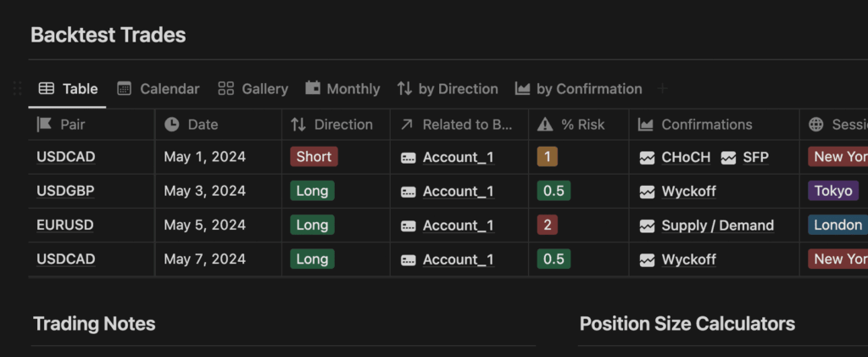Open the Direction column header menu

336,125
